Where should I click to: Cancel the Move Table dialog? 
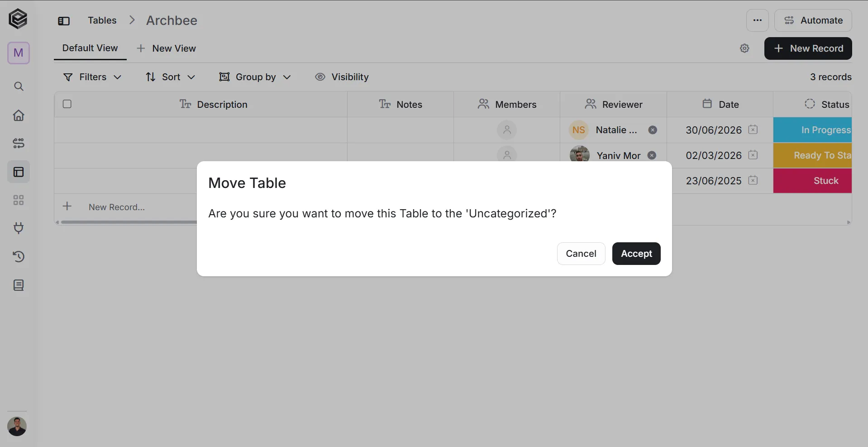(581, 254)
